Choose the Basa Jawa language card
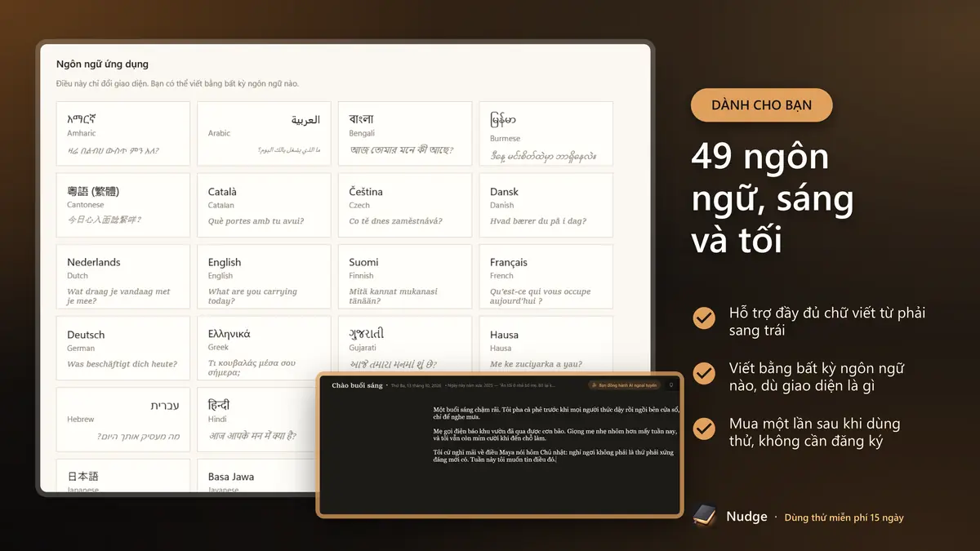This screenshot has height=551, width=980. coord(256,476)
